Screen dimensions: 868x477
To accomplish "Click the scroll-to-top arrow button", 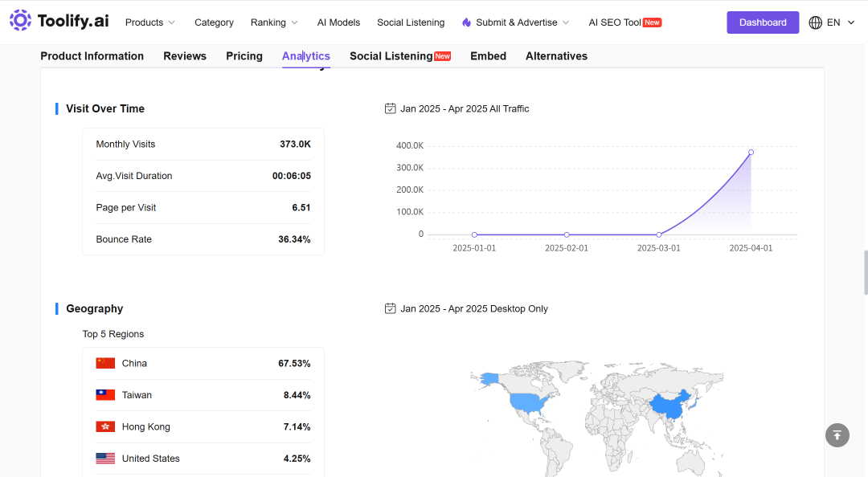I will pos(837,435).
